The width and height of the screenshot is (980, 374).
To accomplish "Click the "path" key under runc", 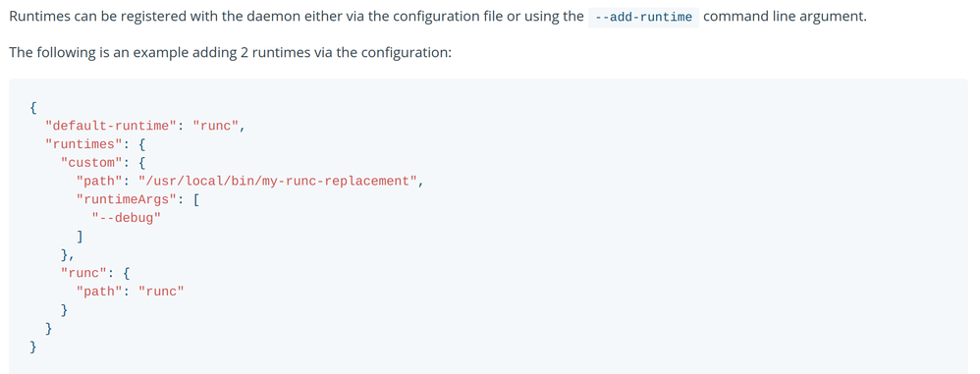I will pos(99,291).
